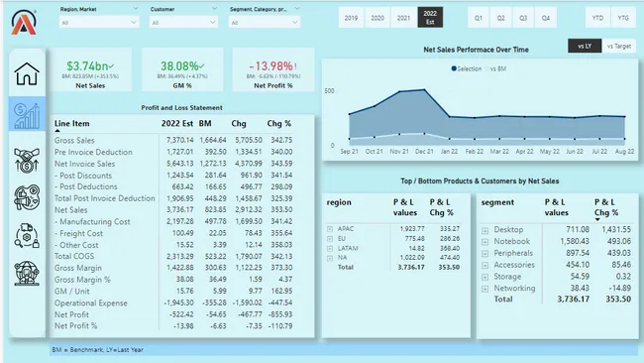Click chevron beside Region, Market header

136,8
